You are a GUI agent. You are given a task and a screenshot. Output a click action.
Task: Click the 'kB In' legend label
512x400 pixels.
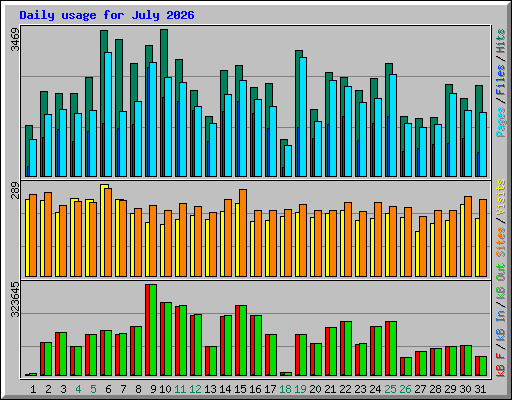(x=501, y=326)
